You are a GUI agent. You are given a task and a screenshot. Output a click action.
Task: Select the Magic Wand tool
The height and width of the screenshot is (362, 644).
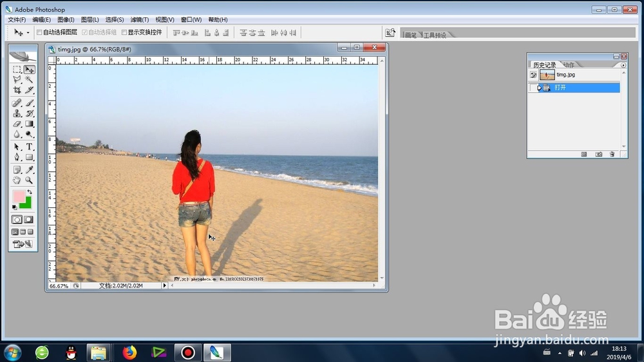[x=29, y=79]
